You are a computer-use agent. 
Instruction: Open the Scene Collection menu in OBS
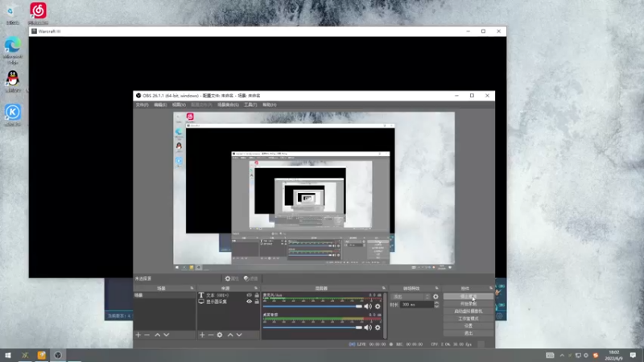tap(228, 105)
